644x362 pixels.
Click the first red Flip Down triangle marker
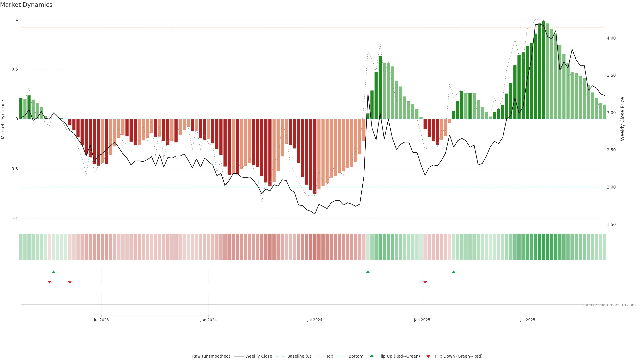(49, 282)
